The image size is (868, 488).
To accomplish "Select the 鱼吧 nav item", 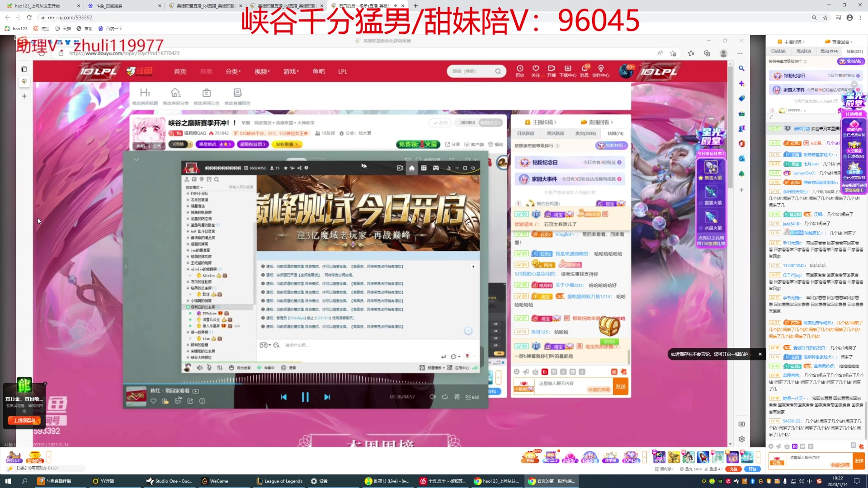I will click(x=319, y=71).
